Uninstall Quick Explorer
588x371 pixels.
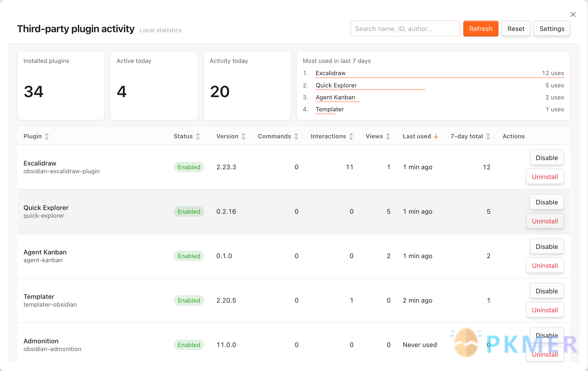coord(545,221)
